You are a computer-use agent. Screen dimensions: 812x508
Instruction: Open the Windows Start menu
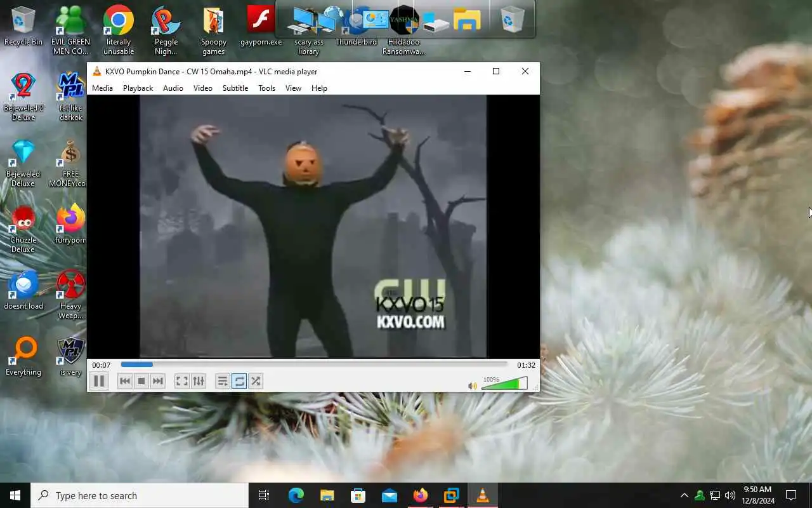15,495
